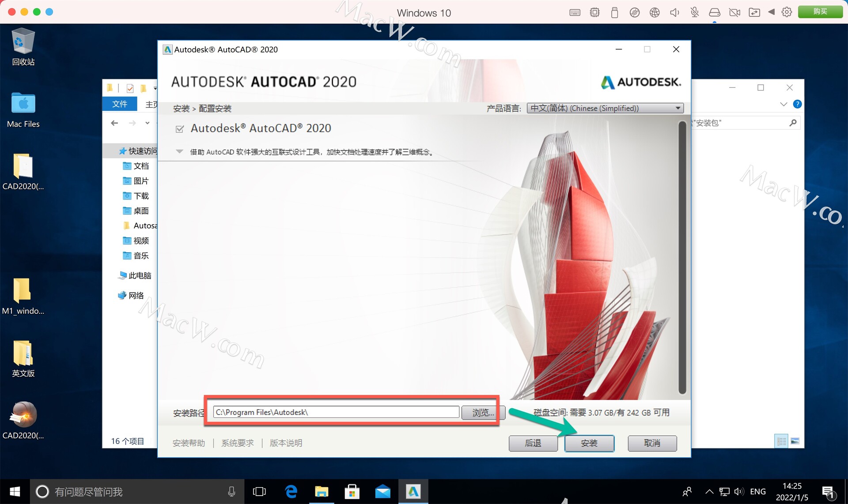Open the Recycle Bin desktop icon
The image size is (848, 504).
click(x=23, y=42)
